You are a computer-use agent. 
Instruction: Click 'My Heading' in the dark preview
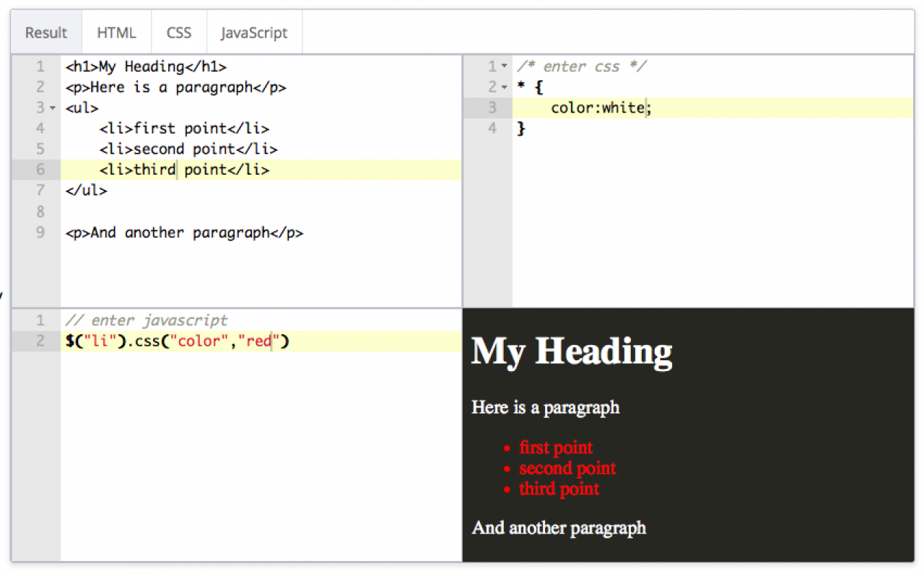(572, 351)
